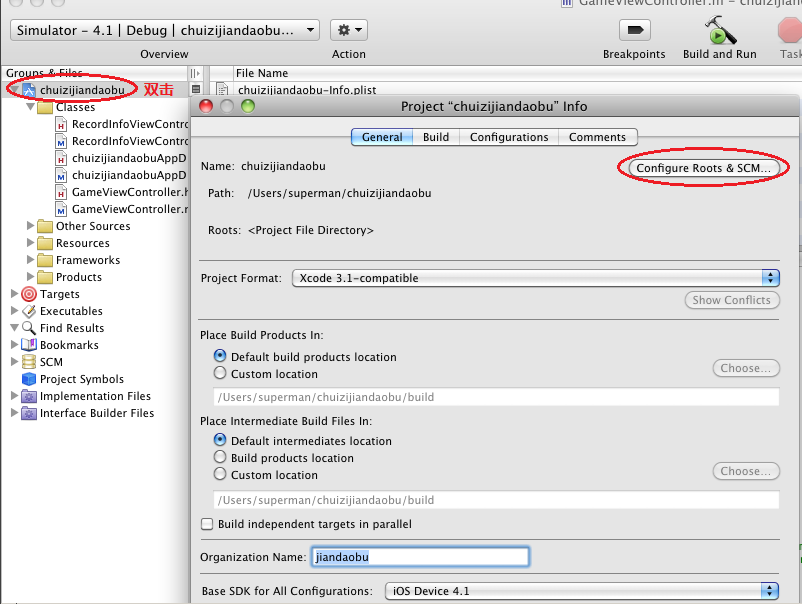Select Custom location for build products

coord(220,373)
